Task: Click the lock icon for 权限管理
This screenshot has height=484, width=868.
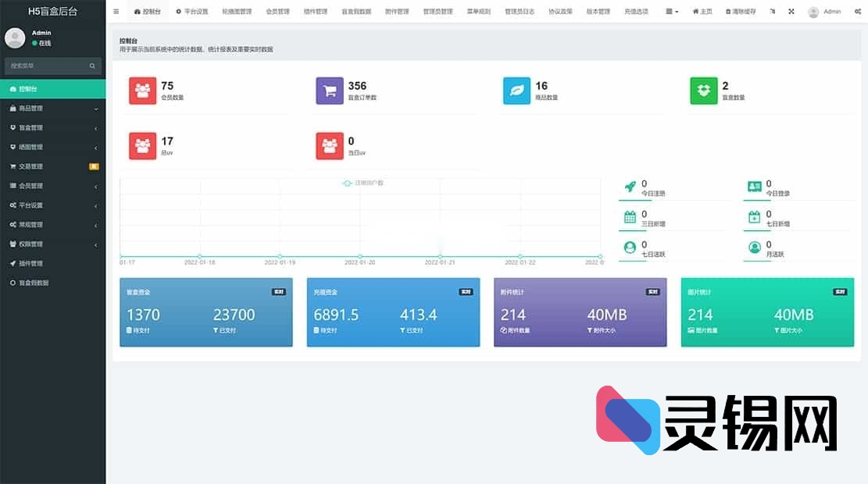Action: point(14,244)
